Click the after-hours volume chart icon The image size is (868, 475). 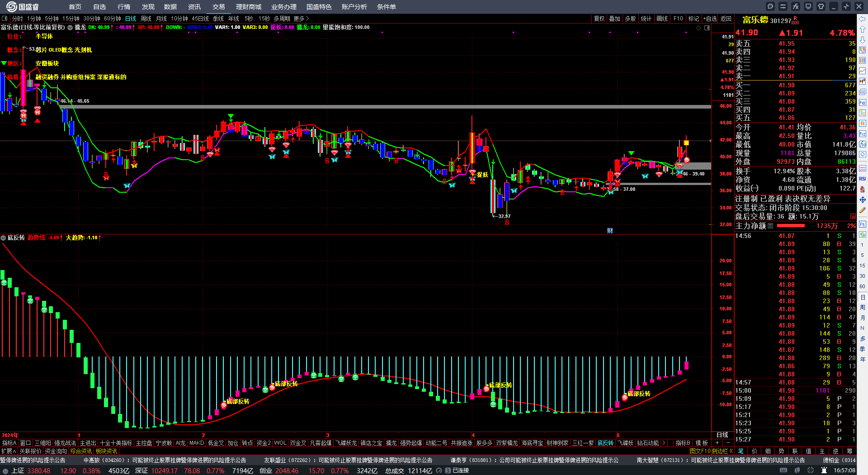[x=853, y=216]
